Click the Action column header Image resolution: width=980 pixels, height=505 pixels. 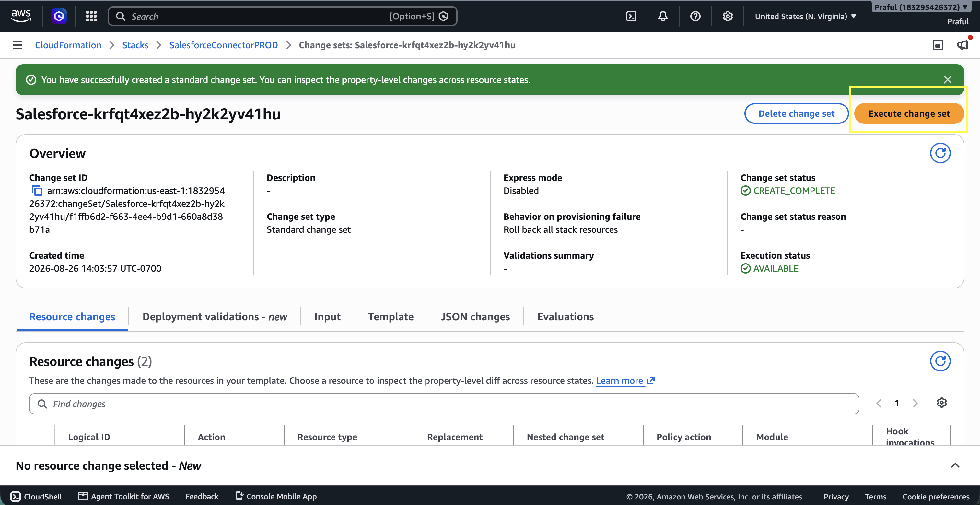[x=212, y=437]
